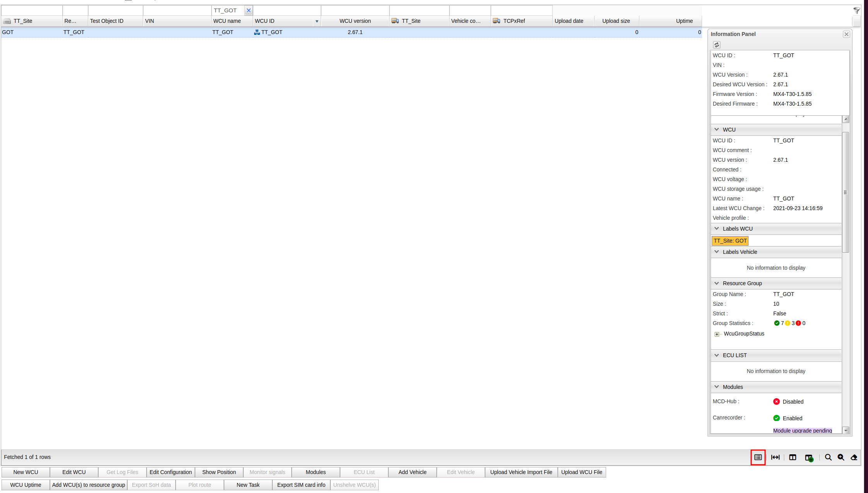Click the fit column width arrows icon
The height and width of the screenshot is (493, 868).
click(x=775, y=457)
